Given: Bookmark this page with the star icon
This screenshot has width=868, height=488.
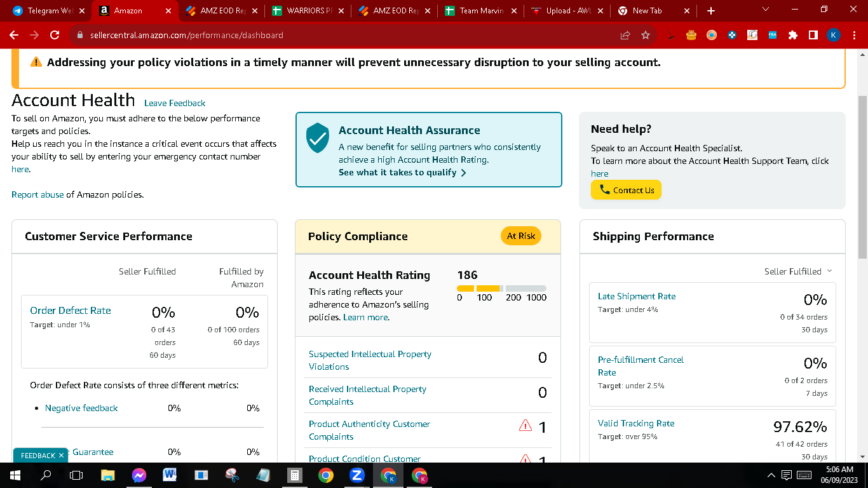Looking at the screenshot, I should click(x=646, y=35).
